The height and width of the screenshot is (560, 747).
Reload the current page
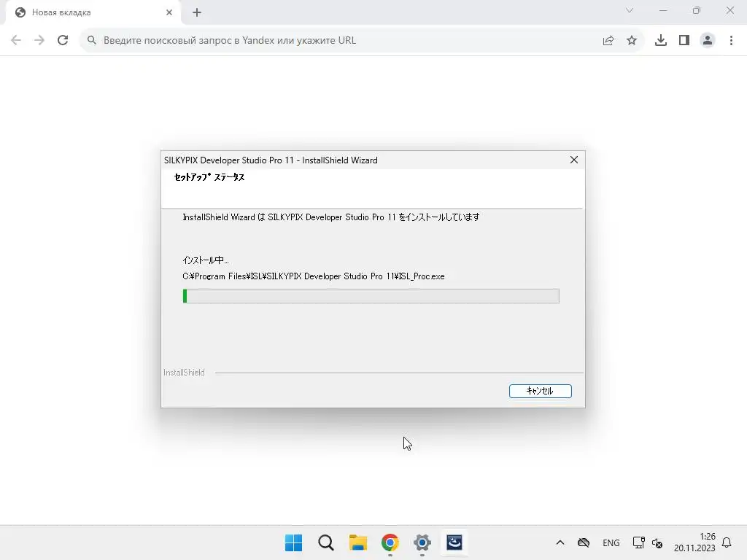(x=63, y=41)
